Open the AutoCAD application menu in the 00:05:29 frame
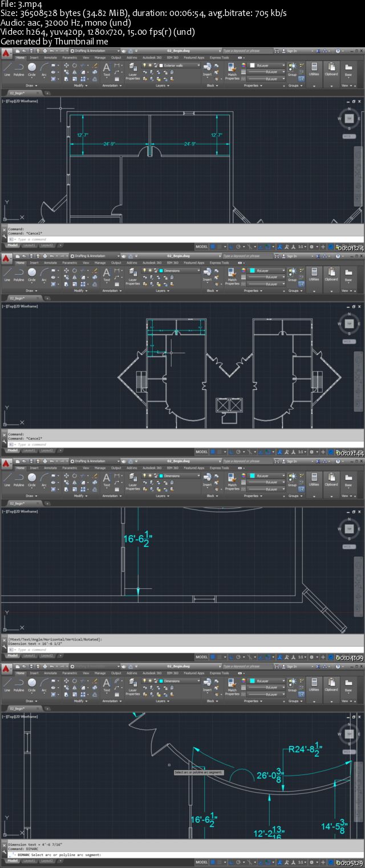This screenshot has height=868, width=365. (6, 669)
